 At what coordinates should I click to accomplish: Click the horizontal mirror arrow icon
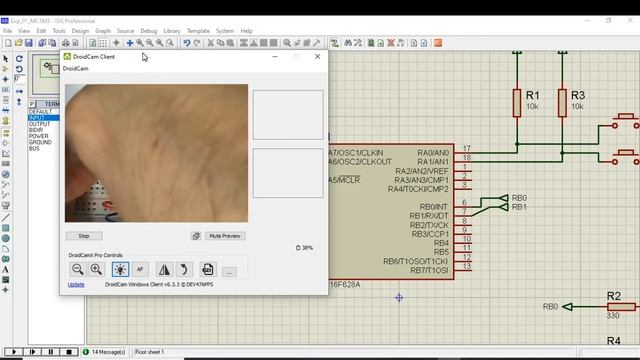coord(19,91)
